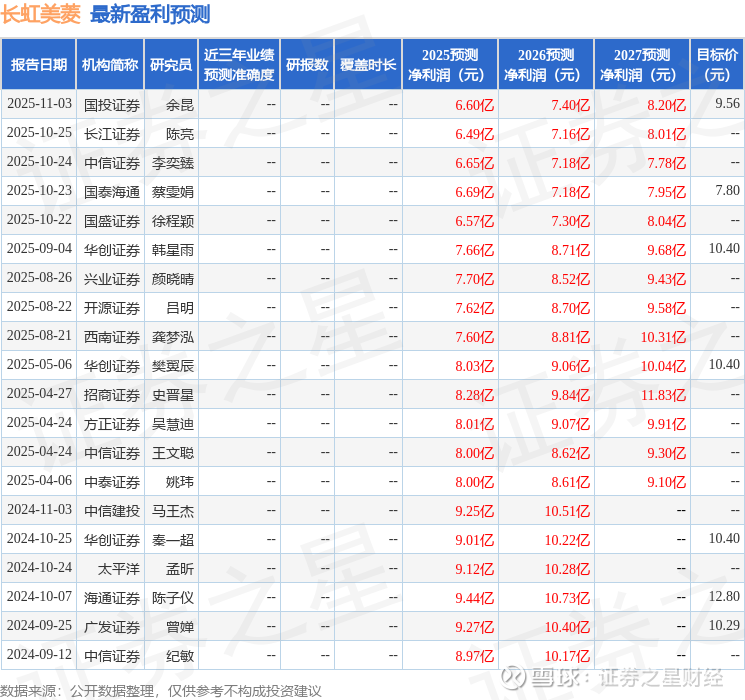
Task: Click analyst name 马王杰
Action: point(173,511)
